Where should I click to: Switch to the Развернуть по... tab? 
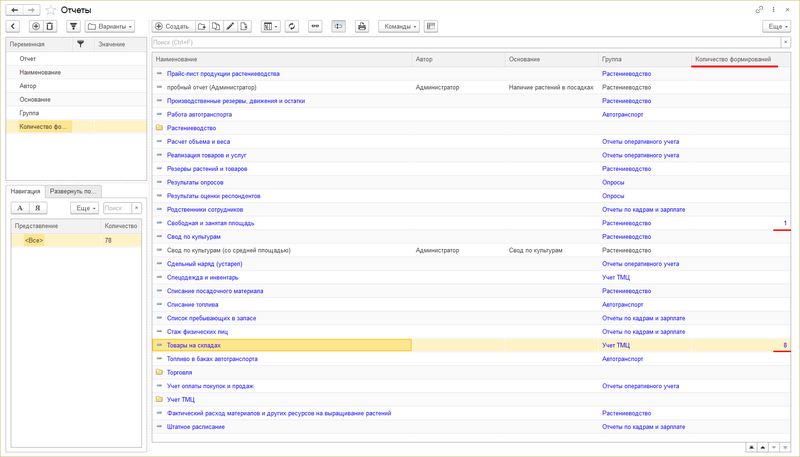73,191
